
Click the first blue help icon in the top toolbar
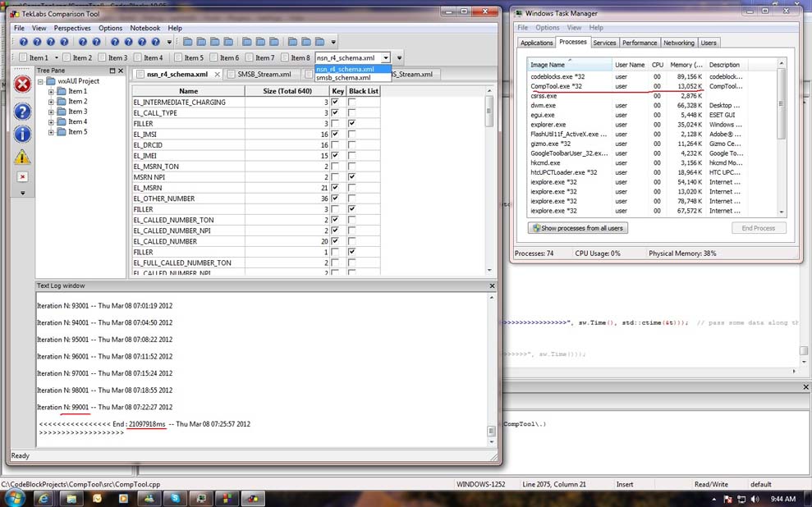point(23,42)
